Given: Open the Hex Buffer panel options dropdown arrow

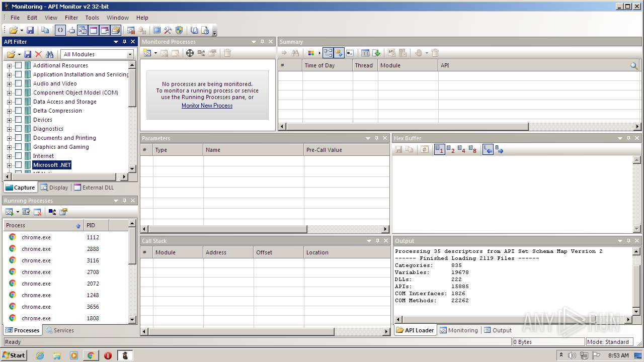Looking at the screenshot, I should (x=620, y=138).
